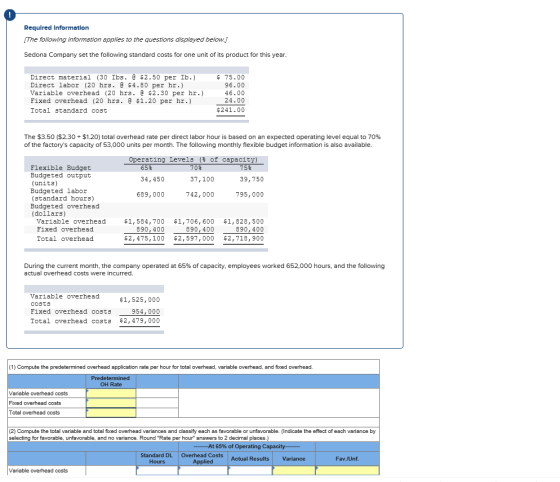
Task: Click the Total standard cost value $241.00
Action: click(x=231, y=110)
